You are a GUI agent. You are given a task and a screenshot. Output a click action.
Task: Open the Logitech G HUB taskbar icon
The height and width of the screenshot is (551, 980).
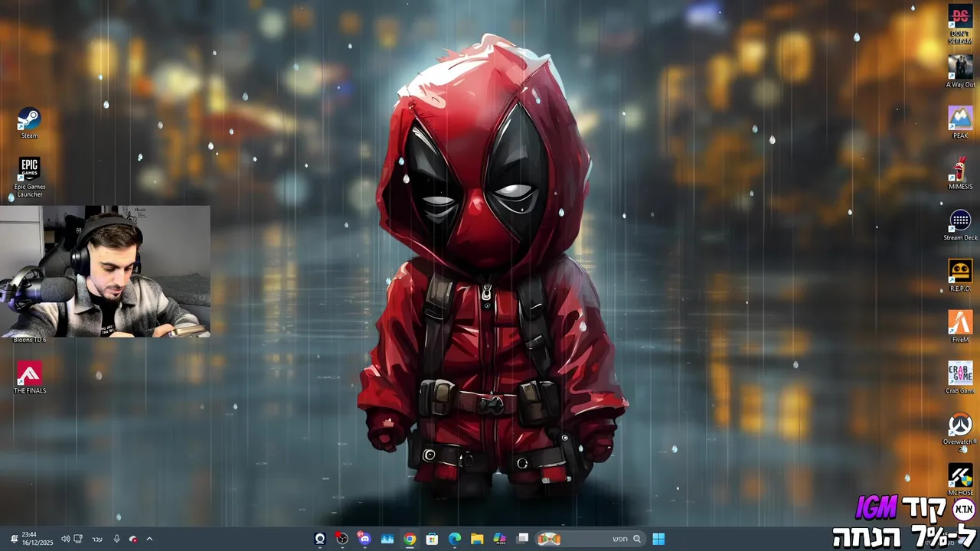coord(320,539)
